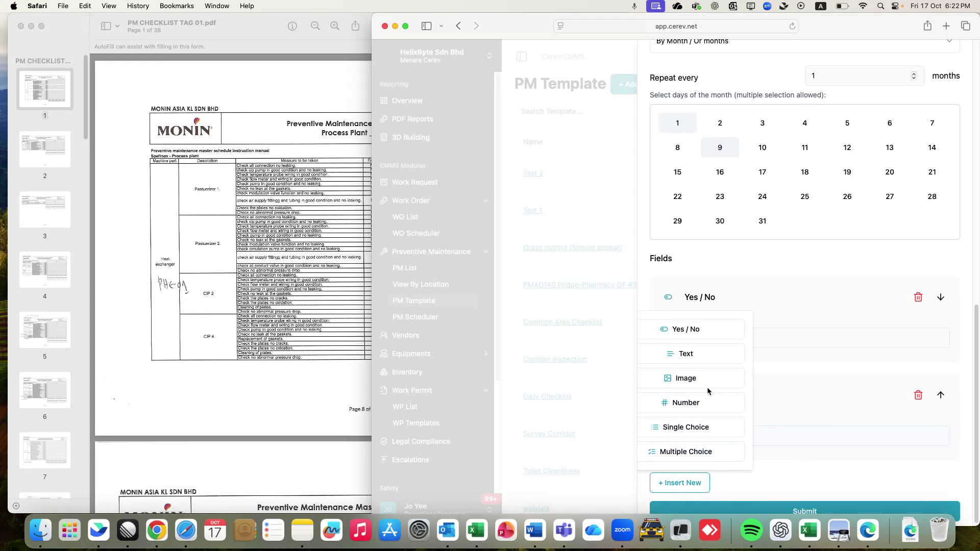Select day 15 in the day picker
Viewport: 980px width, 551px height.
click(x=677, y=172)
